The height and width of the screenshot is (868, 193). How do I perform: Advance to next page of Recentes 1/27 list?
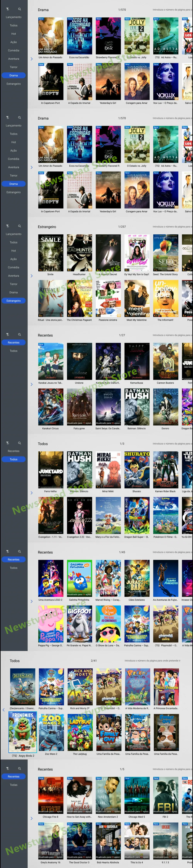32,384
